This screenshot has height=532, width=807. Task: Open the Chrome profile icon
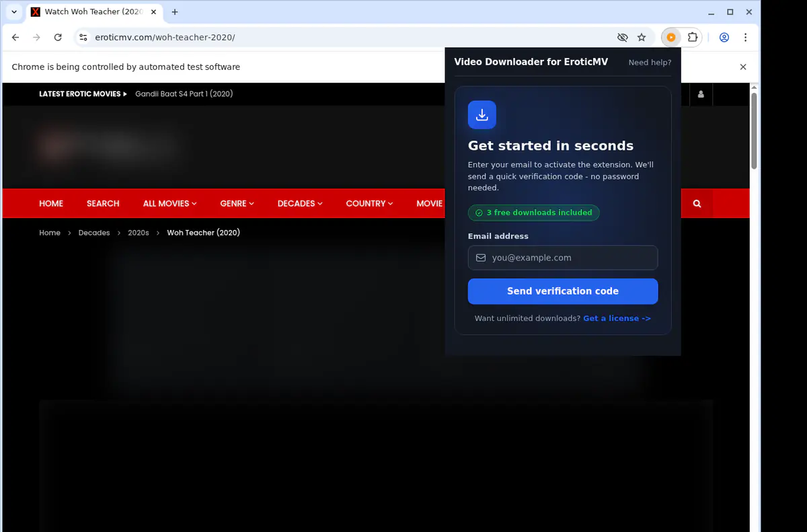(x=724, y=38)
